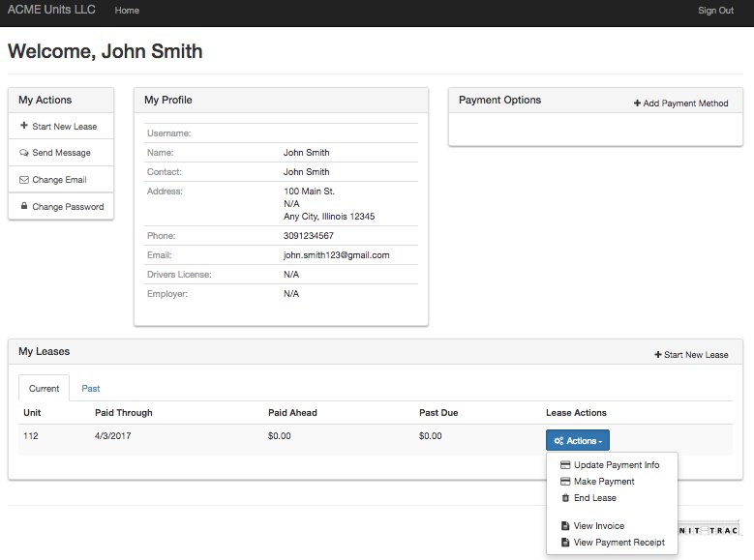This screenshot has width=754, height=560.
Task: Click the Username label in My Profile
Action: (168, 133)
